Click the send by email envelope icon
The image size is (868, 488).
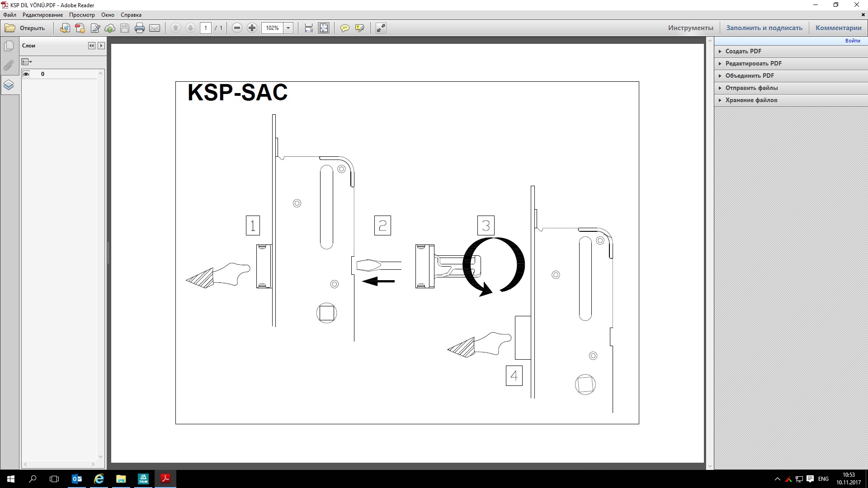point(155,28)
